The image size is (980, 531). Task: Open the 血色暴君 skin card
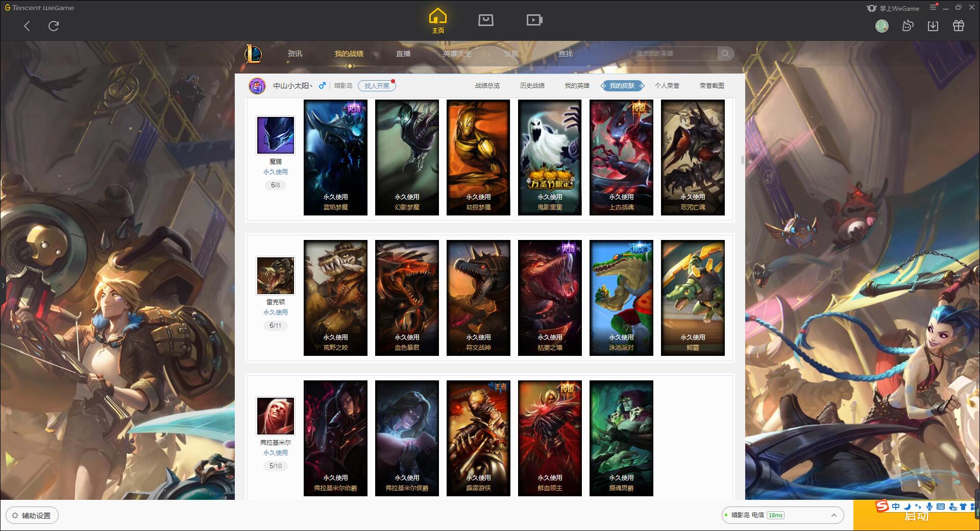click(x=407, y=298)
